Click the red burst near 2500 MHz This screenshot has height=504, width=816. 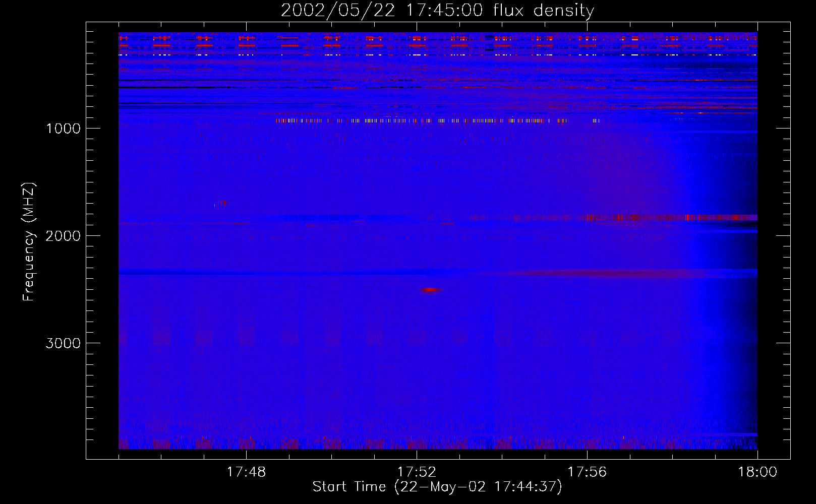coord(430,290)
